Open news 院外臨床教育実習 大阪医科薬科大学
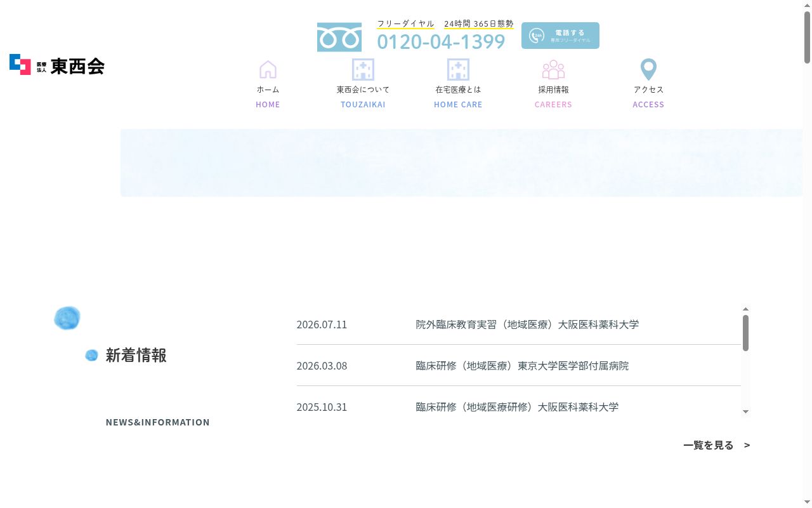The image size is (812, 508). click(527, 324)
